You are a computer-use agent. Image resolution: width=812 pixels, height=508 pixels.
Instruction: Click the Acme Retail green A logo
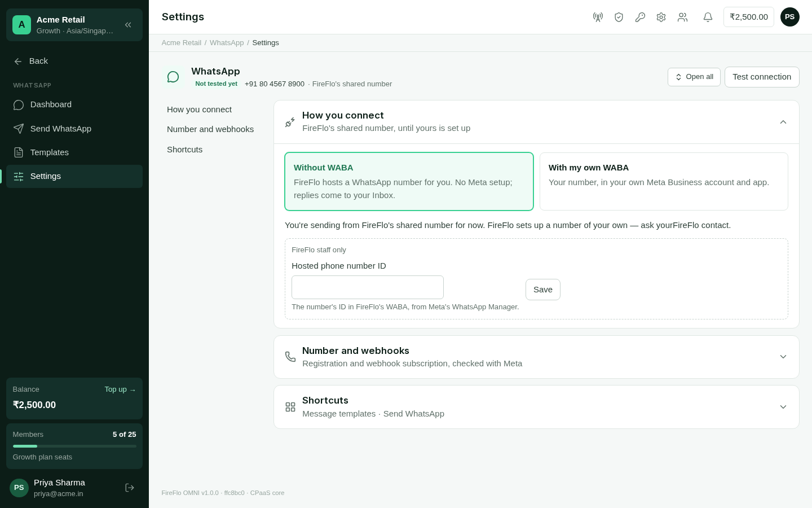pos(21,25)
